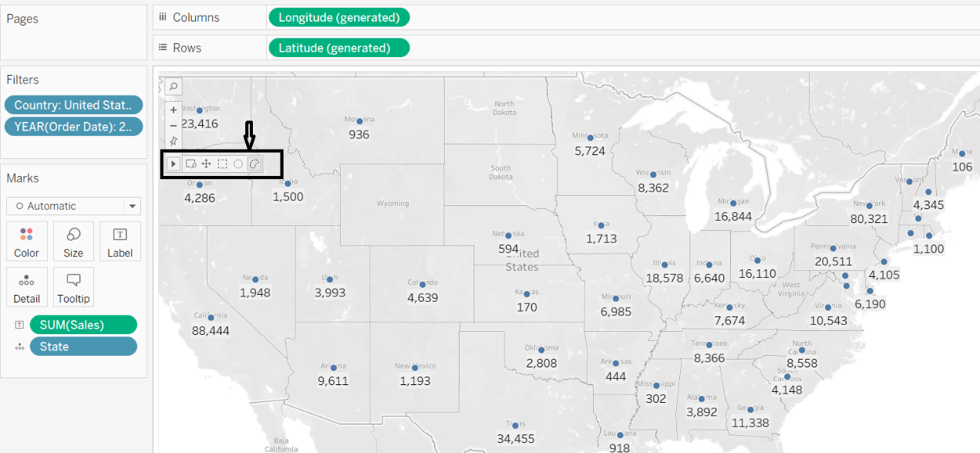
Task: Select the Pan tool on map toolbar
Action: [x=206, y=164]
